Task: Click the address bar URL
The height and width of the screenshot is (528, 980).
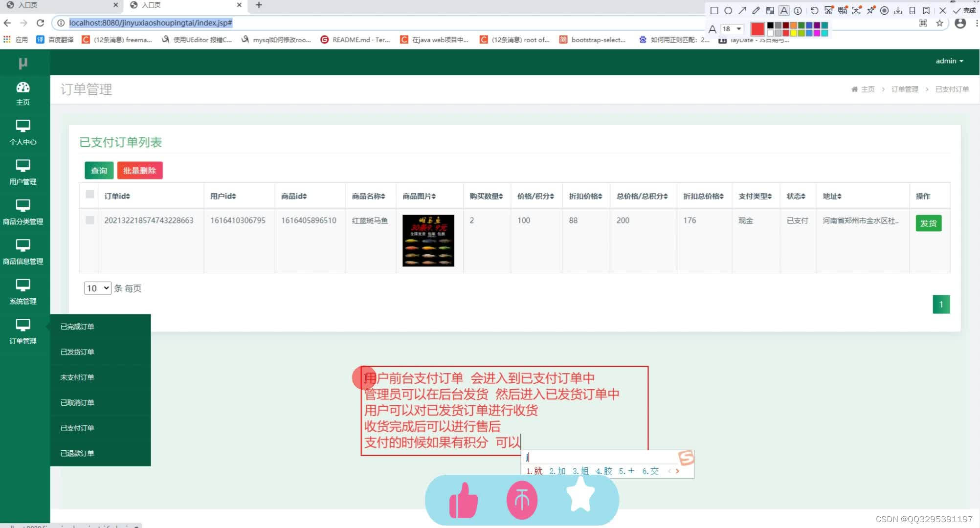Action: [151, 23]
